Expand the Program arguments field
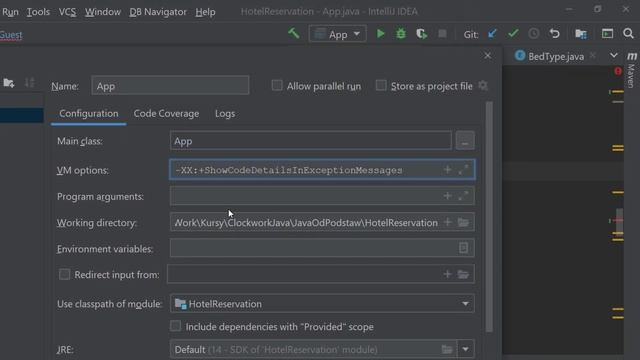This screenshot has height=360, width=640. point(463,196)
